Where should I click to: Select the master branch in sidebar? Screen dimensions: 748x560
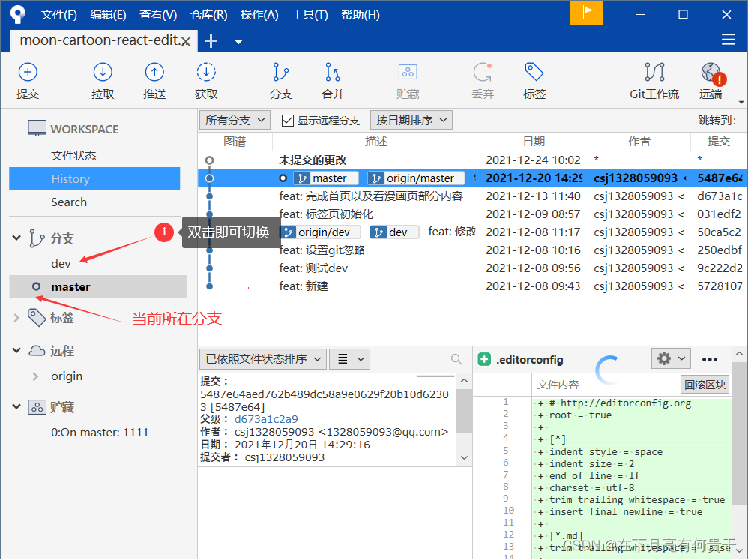click(x=98, y=286)
